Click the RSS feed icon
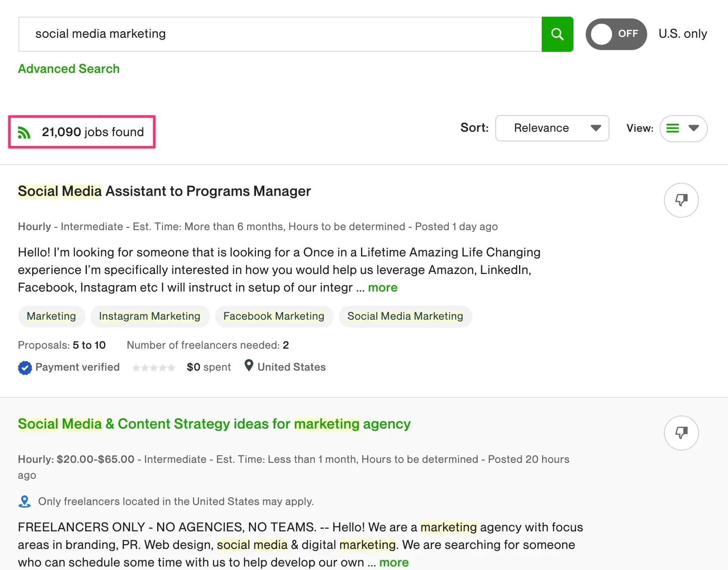The height and width of the screenshot is (570, 728). 24,132
